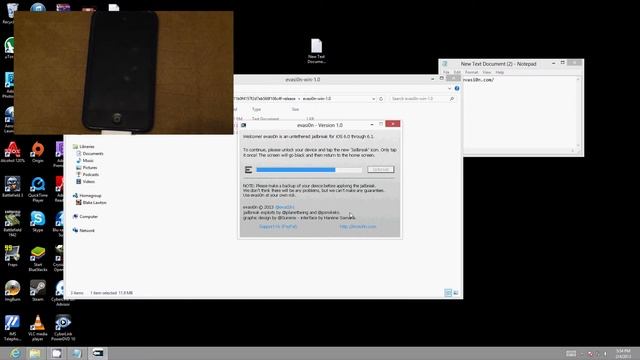Open File Explorer from the taskbar
The width and height of the screenshot is (640, 360).
[35, 353]
